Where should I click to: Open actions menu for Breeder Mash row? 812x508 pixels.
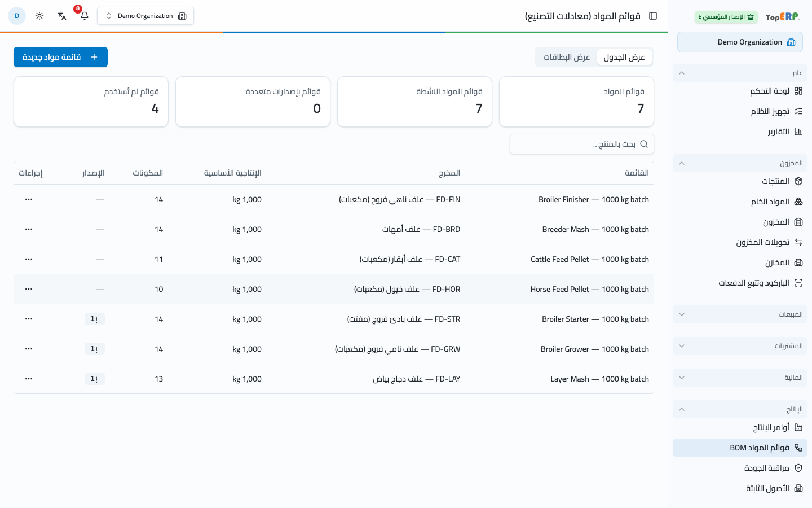[29, 229]
